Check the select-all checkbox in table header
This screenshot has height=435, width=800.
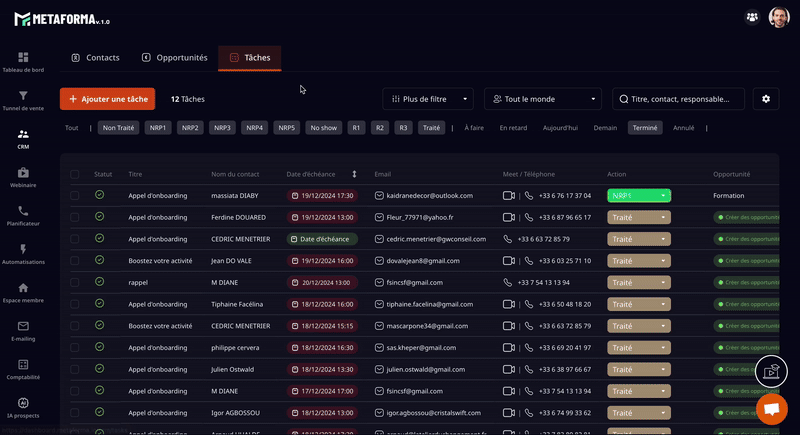click(x=75, y=174)
